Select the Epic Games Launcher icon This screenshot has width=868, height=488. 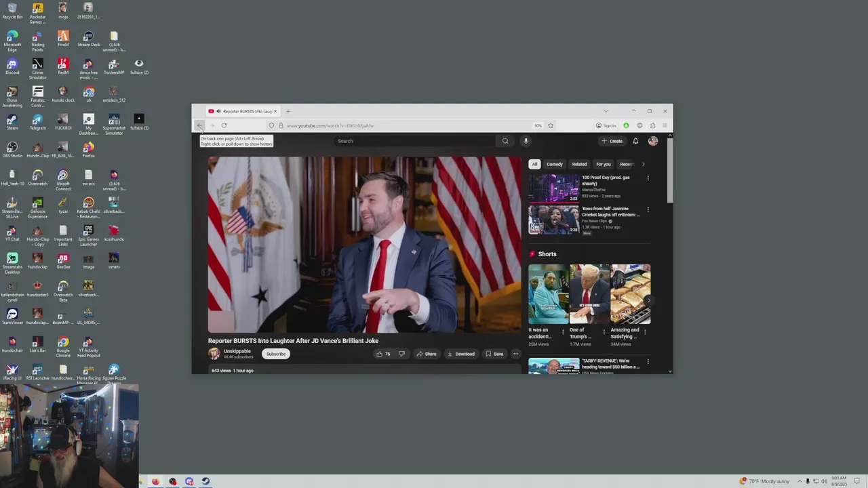pos(88,234)
